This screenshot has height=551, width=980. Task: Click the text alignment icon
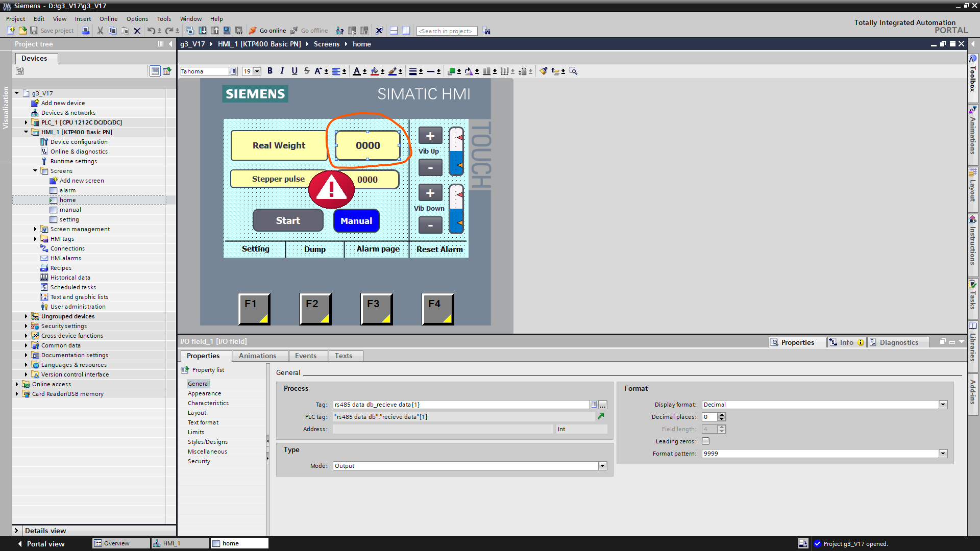coord(336,71)
